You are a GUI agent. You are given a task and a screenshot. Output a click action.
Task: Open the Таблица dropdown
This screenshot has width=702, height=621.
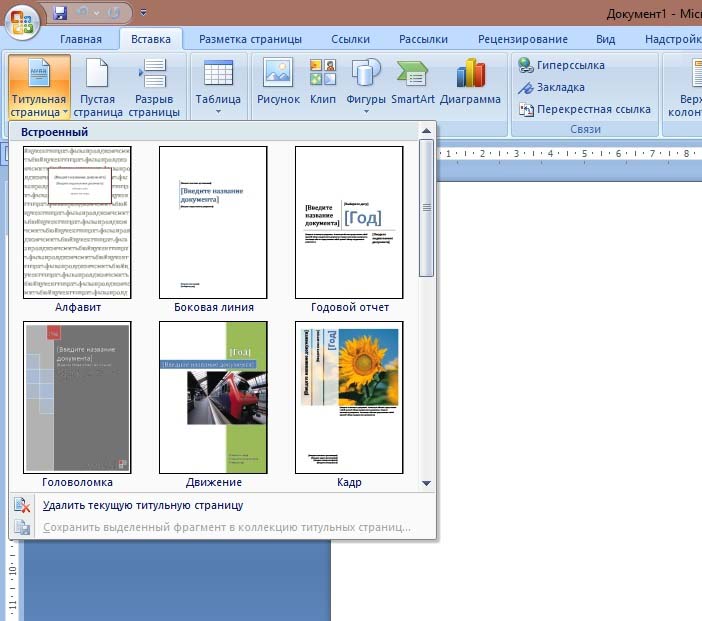218,87
